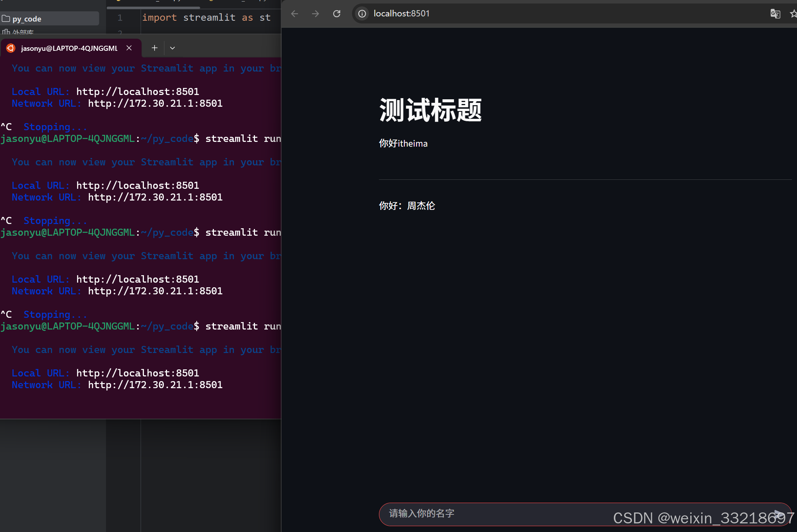Click the import streamlit code line in editor
The height and width of the screenshot is (532, 797).
[206, 18]
